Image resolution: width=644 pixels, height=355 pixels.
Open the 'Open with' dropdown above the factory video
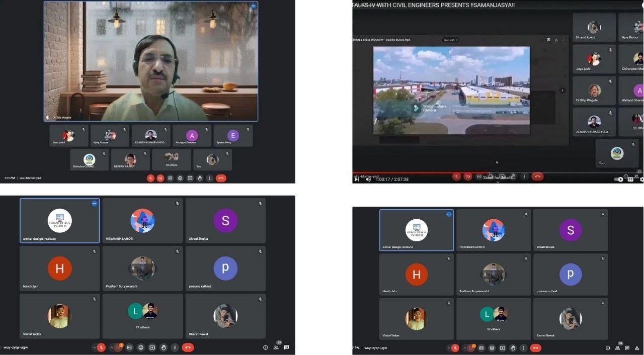(x=450, y=40)
